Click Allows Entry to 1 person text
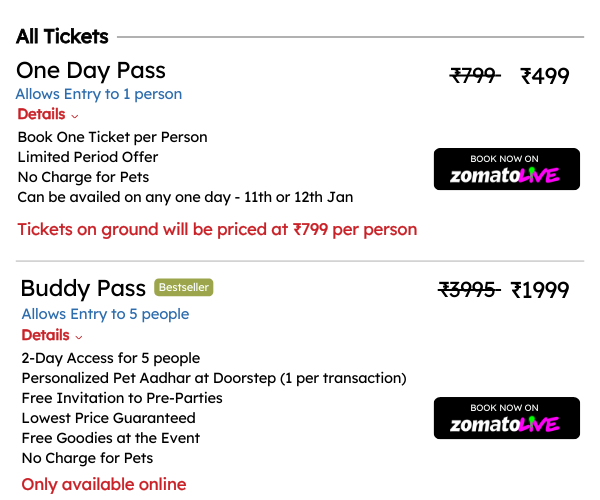Image resolution: width=600 pixels, height=500 pixels. pos(99,94)
